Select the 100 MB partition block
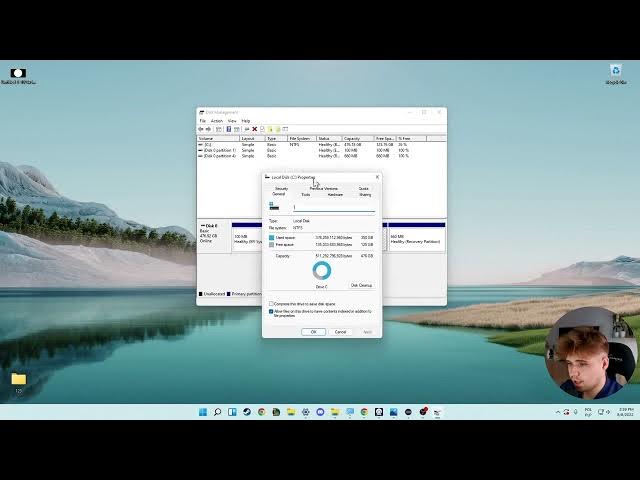Image resolution: width=640 pixels, height=480 pixels. [x=247, y=239]
